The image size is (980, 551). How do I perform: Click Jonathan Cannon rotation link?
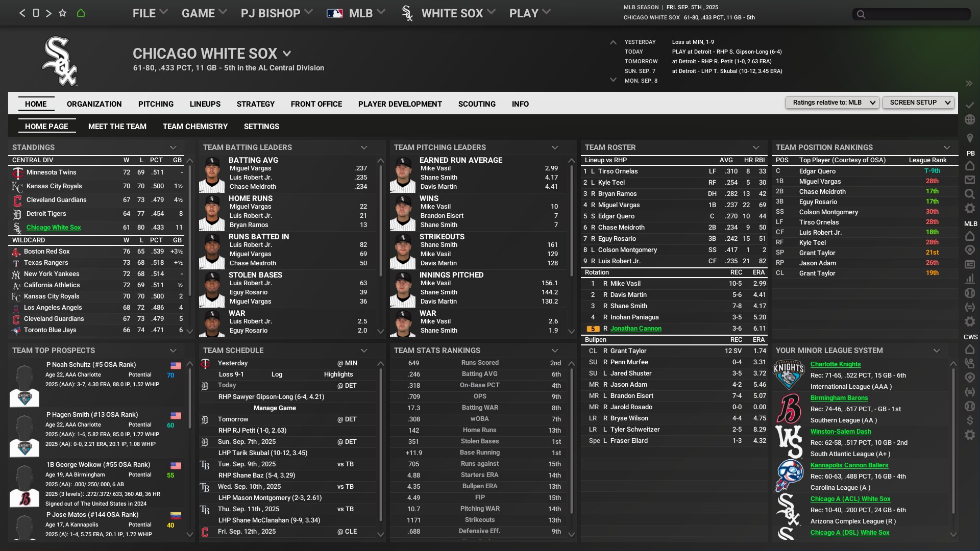[635, 329]
